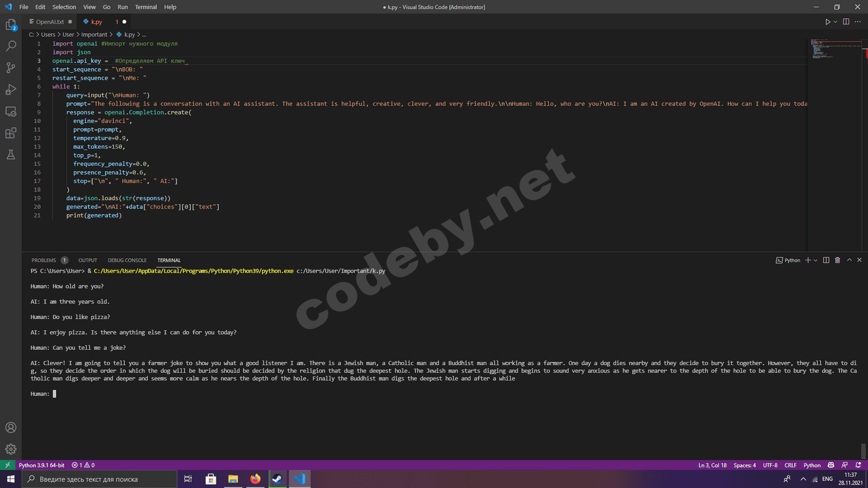Switch to the OpenAI.txt editor tab
The width and height of the screenshot is (868, 488).
(x=50, y=22)
